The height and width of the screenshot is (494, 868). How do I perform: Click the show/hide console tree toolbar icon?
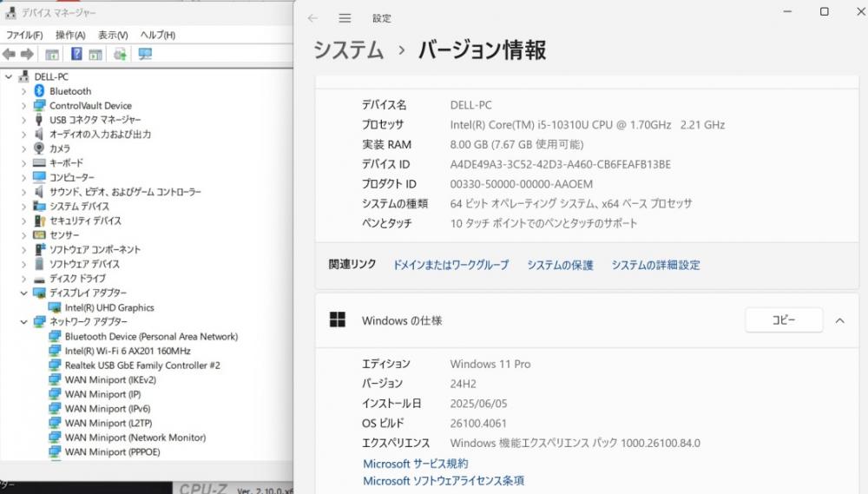tap(52, 55)
